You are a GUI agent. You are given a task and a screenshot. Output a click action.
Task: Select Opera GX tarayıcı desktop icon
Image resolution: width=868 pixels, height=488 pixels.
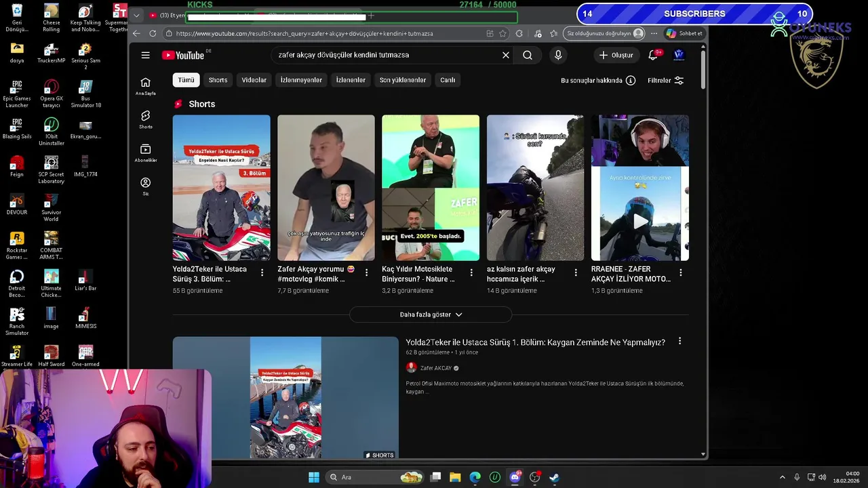tap(52, 94)
